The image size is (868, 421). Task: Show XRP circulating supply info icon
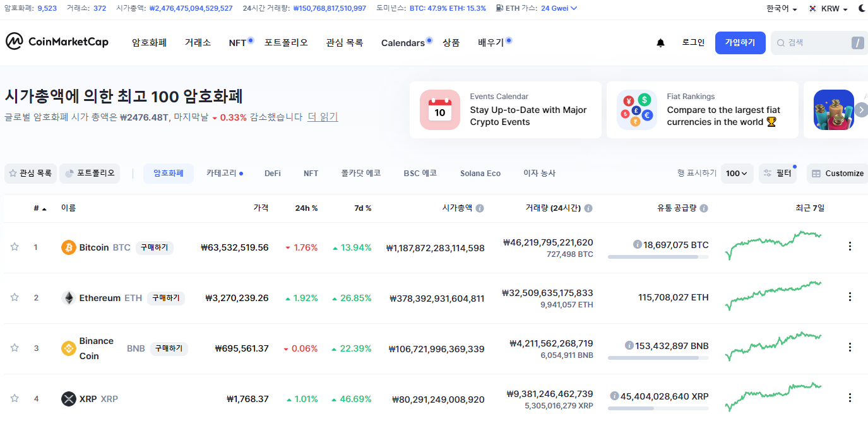tap(614, 396)
